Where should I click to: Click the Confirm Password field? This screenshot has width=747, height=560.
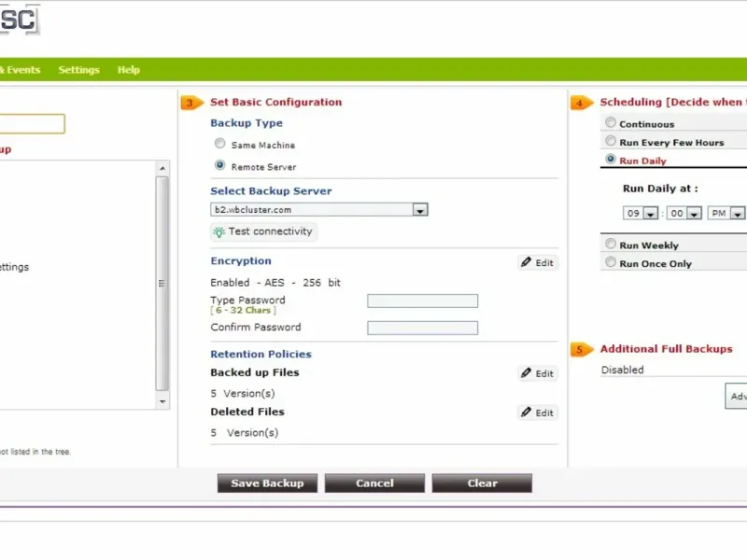click(423, 328)
